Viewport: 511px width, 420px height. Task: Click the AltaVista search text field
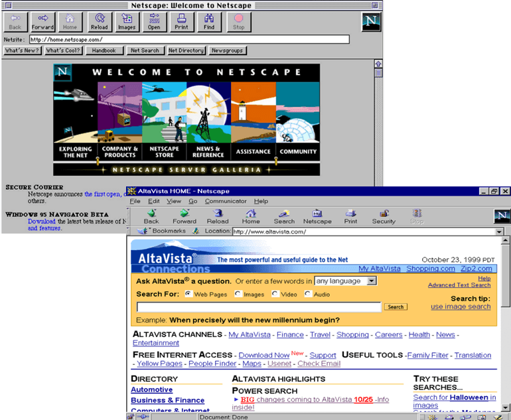coord(259,307)
